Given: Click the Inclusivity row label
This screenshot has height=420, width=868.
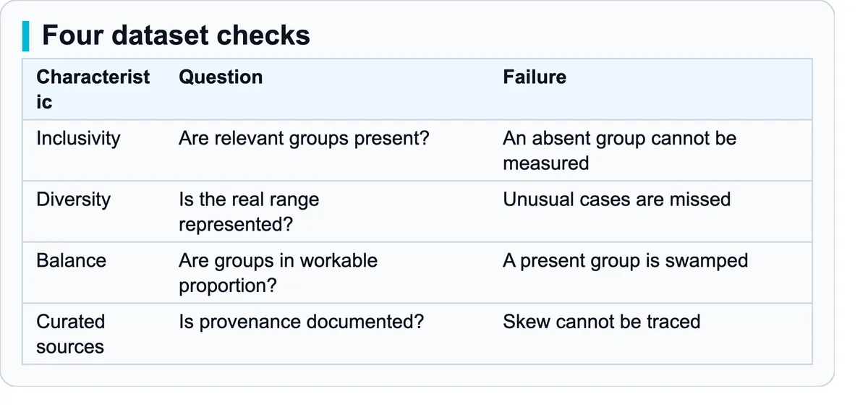Looking at the screenshot, I should 78,138.
